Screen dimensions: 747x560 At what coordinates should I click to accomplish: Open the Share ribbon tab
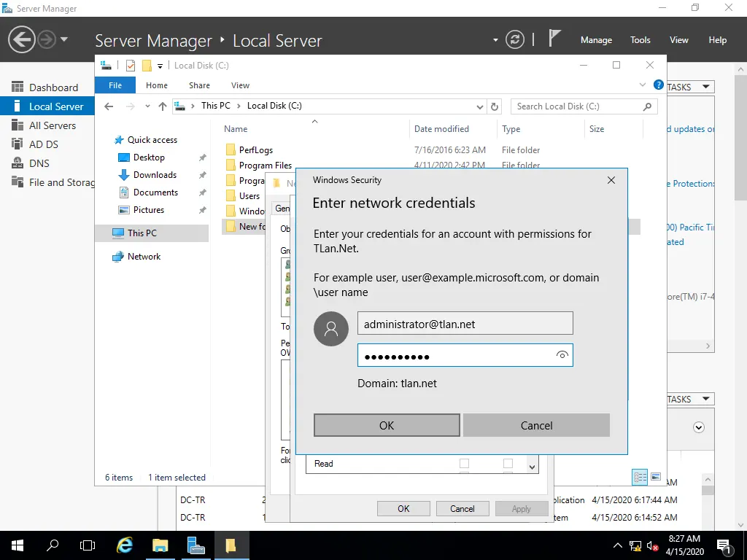click(199, 85)
